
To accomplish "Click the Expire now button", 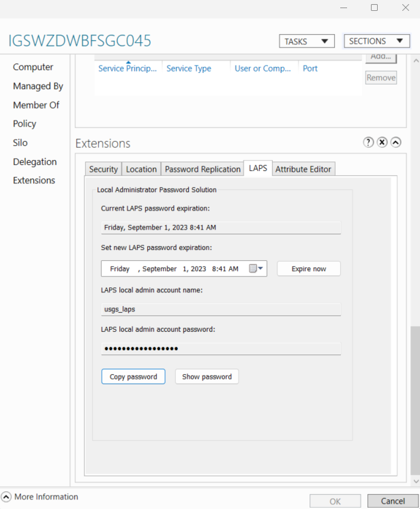I will 309,268.
